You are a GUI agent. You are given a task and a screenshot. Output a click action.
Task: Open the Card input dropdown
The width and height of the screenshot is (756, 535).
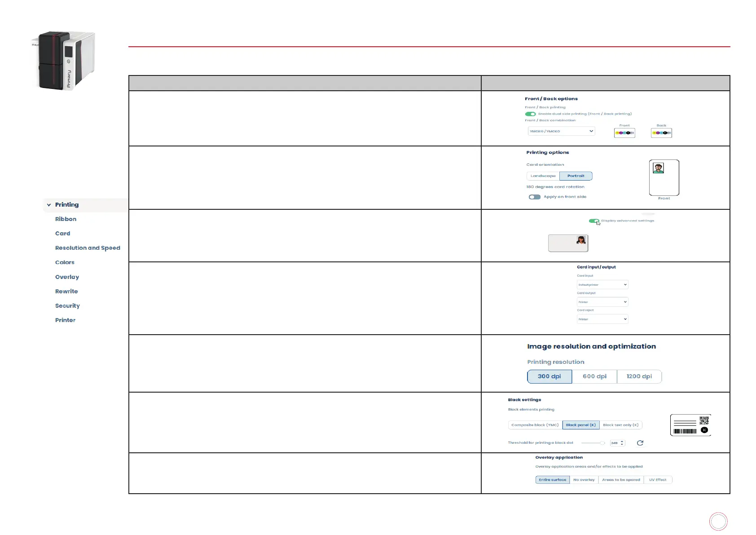tap(602, 285)
